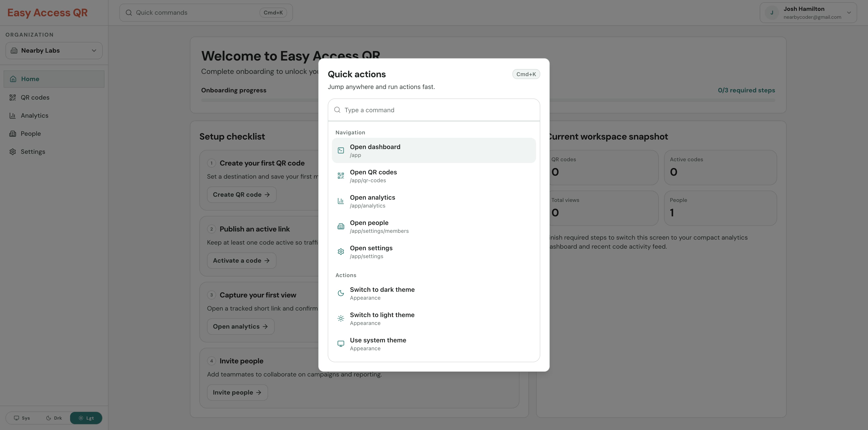This screenshot has height=430, width=868.
Task: Select the Lgt theme toggle
Action: point(86,418)
